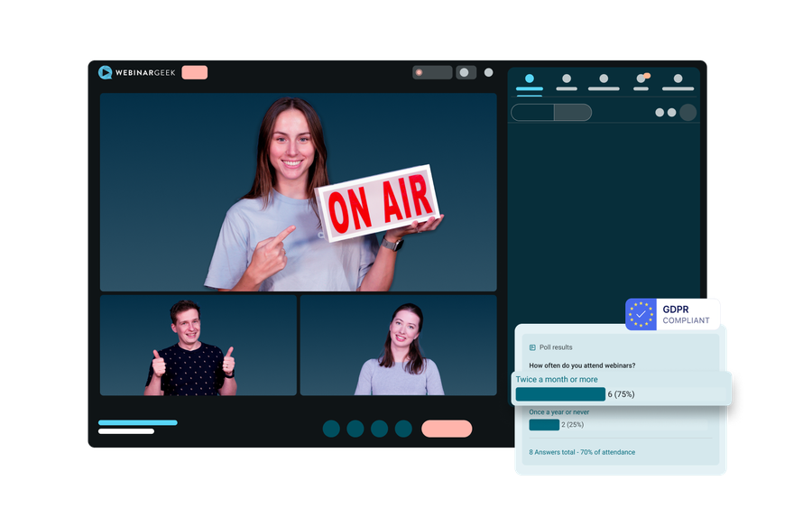Click the second teal round control in bottom bar
The image size is (812, 508).
(355, 429)
